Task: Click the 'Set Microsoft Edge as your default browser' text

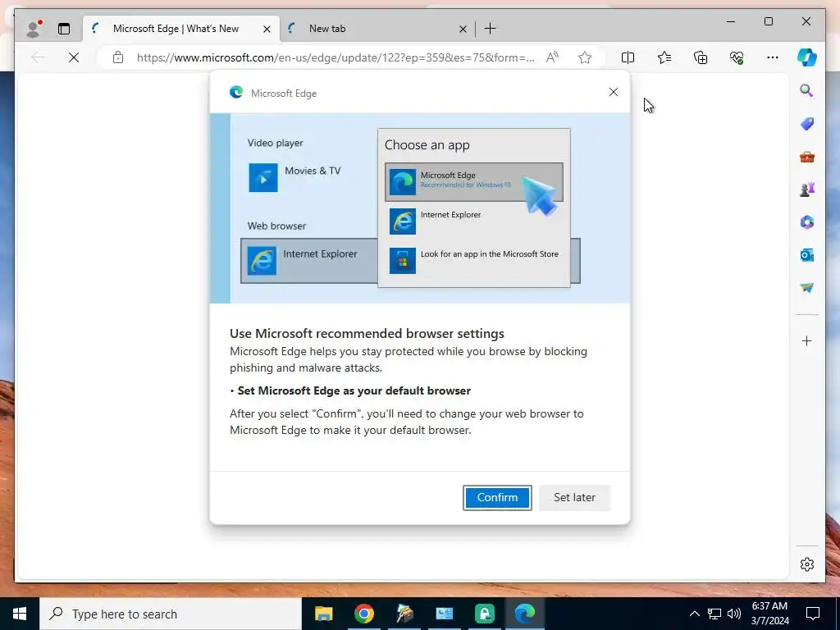Action: [x=354, y=391]
